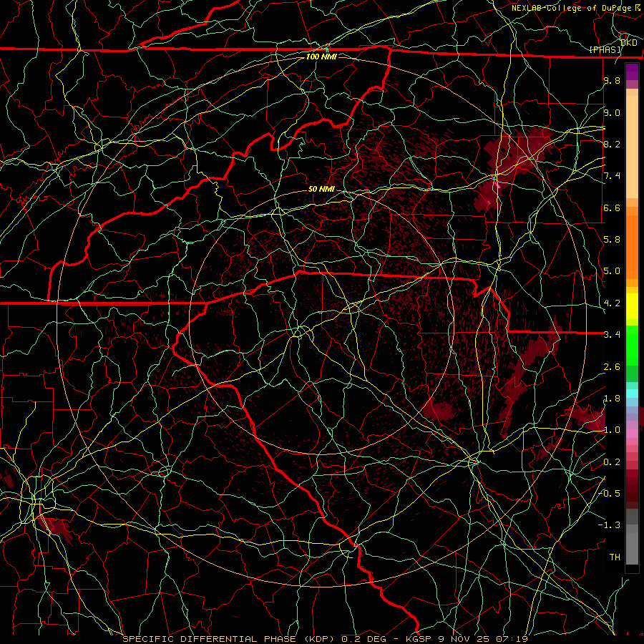Pick the bright green band of the color scale
The height and width of the screenshot is (644, 644).
point(632,346)
